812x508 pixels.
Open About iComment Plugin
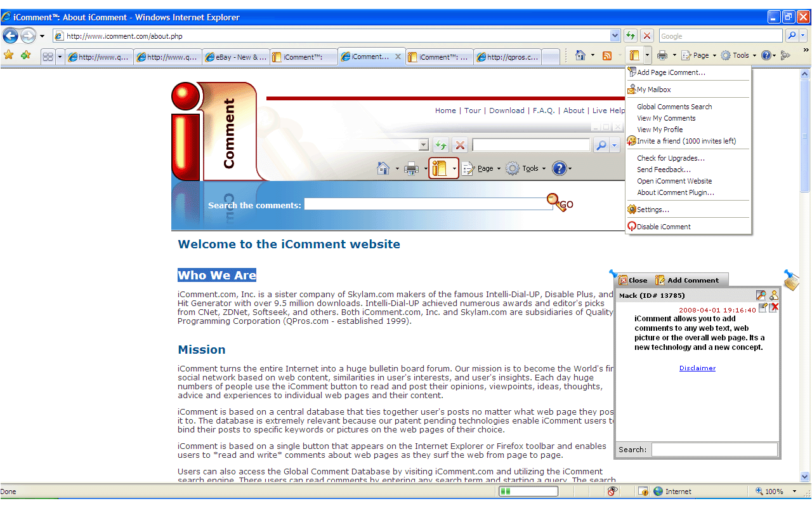tap(688, 192)
